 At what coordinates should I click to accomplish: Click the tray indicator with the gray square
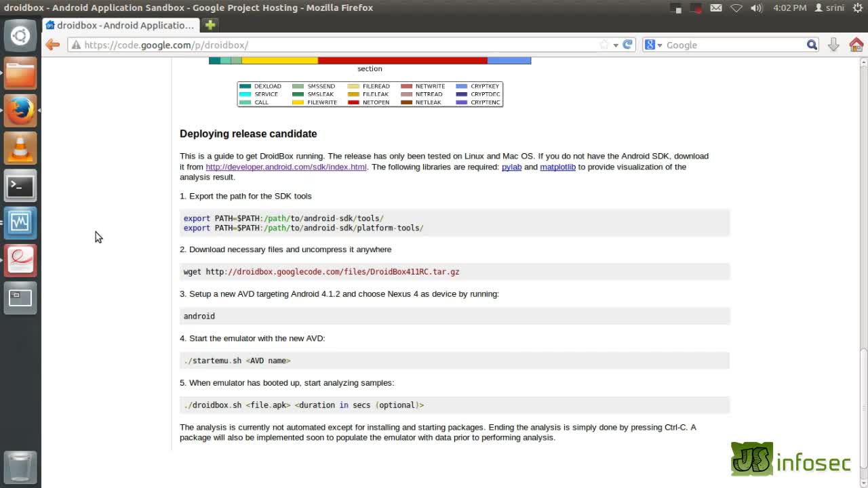675,8
